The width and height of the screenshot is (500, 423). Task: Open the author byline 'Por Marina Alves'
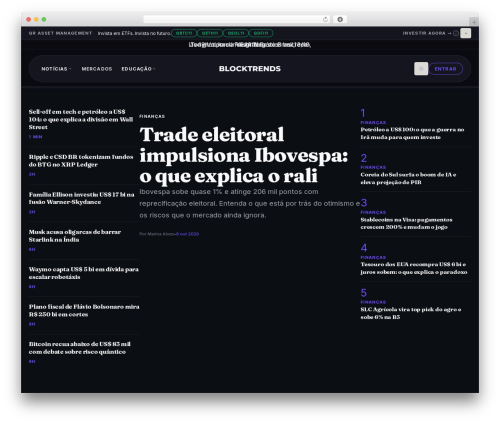pos(157,234)
